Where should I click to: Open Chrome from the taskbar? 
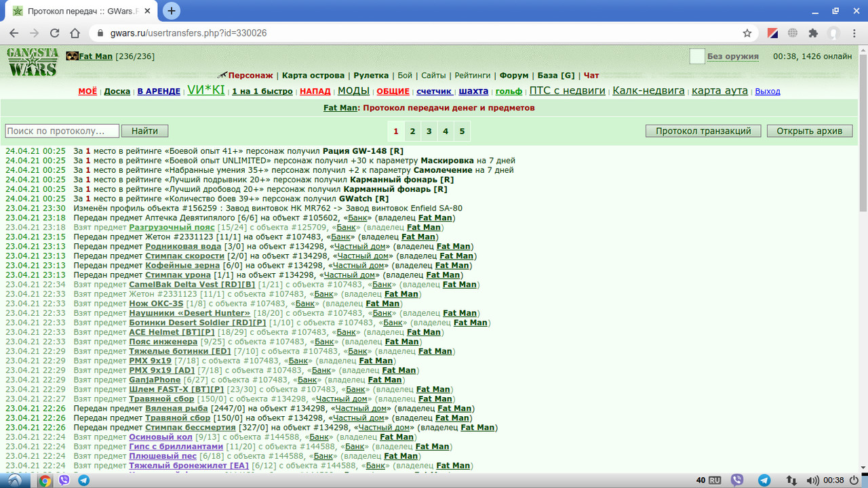click(x=45, y=480)
